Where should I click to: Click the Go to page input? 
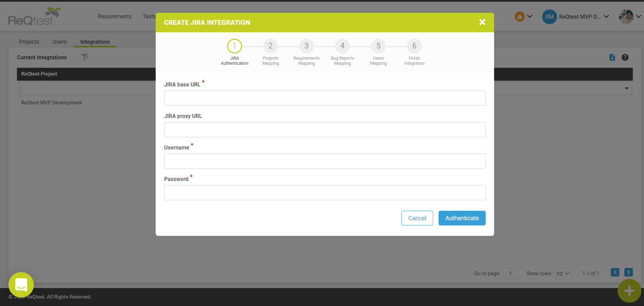pos(510,273)
